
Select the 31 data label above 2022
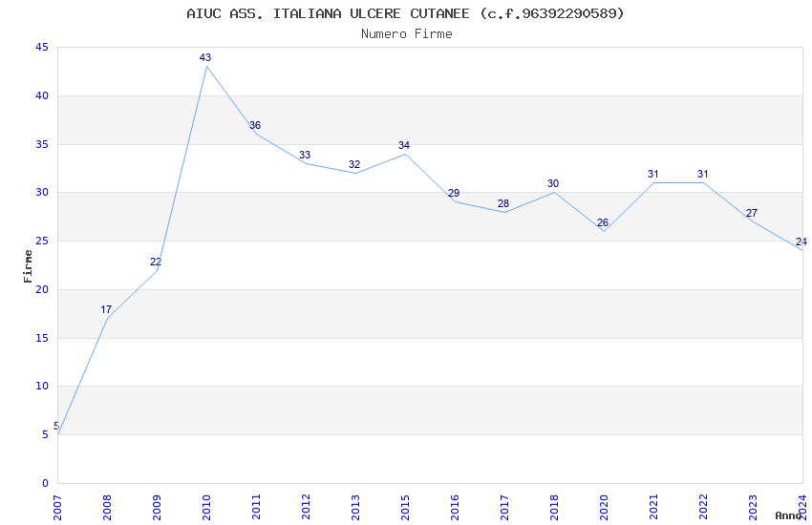click(x=703, y=175)
